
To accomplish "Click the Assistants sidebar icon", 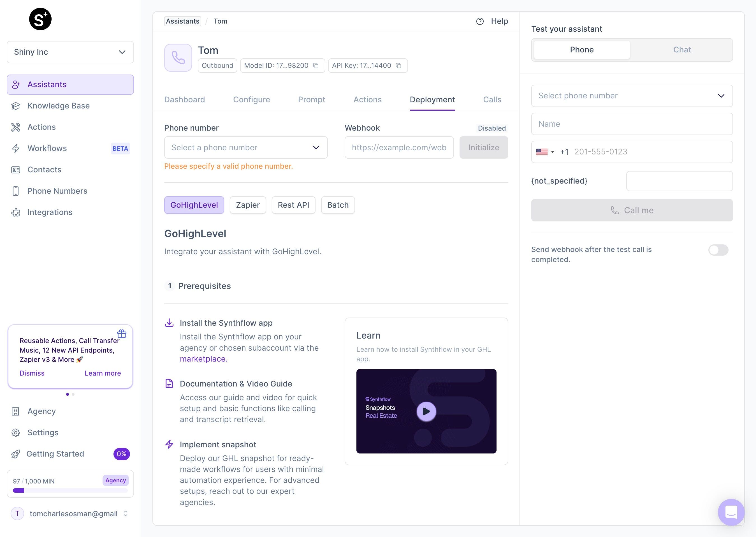I will coord(16,84).
